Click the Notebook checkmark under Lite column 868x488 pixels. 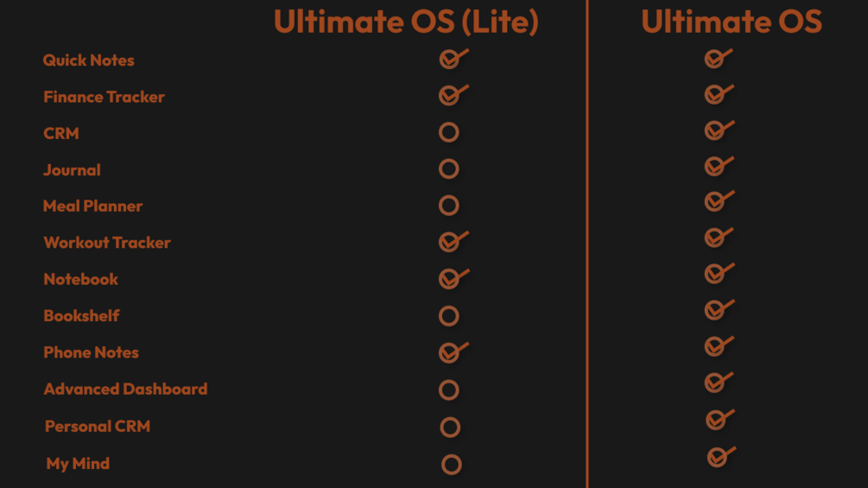tap(454, 278)
